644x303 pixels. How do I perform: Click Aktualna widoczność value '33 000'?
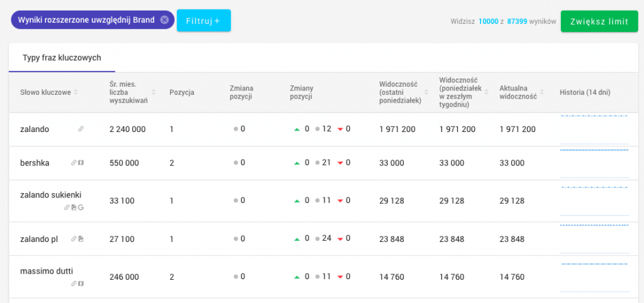pyautogui.click(x=512, y=163)
